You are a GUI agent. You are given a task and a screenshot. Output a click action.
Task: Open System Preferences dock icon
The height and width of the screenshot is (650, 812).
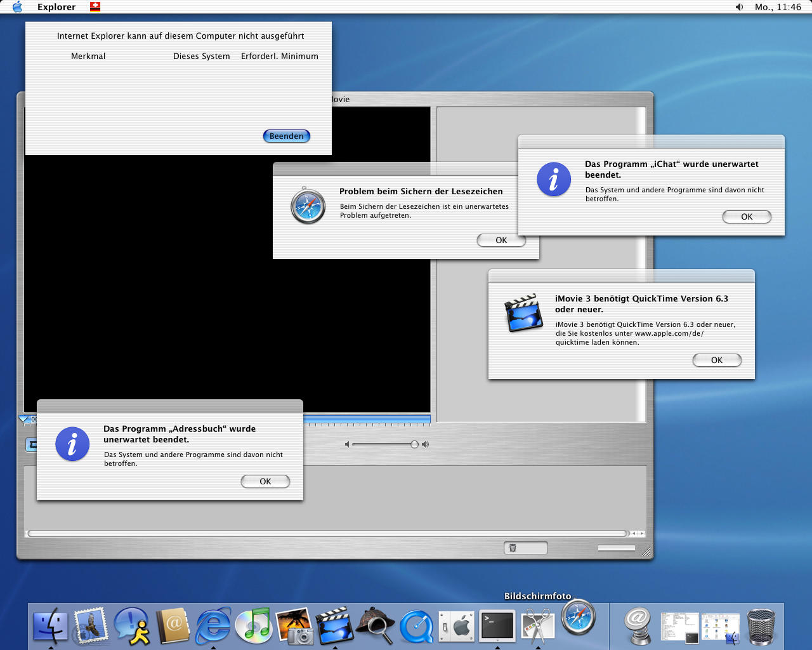tap(457, 627)
